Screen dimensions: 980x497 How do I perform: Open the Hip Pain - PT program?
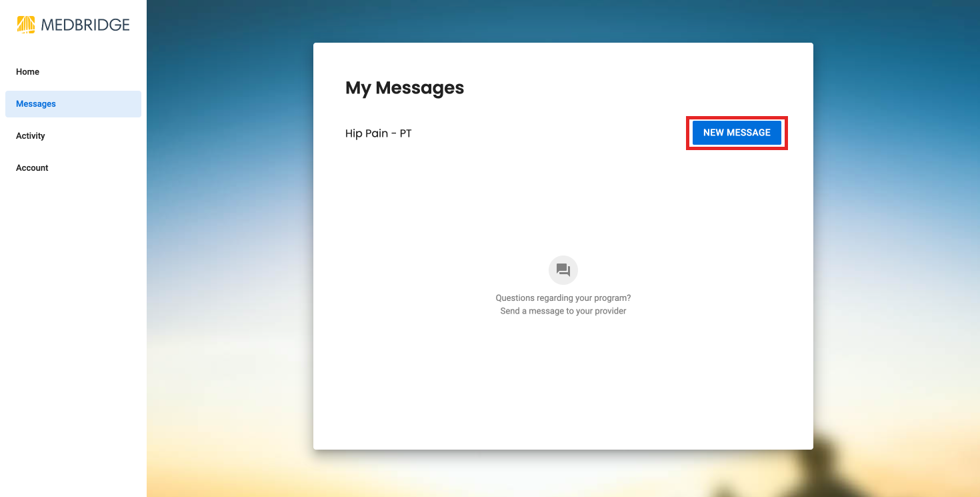(378, 133)
